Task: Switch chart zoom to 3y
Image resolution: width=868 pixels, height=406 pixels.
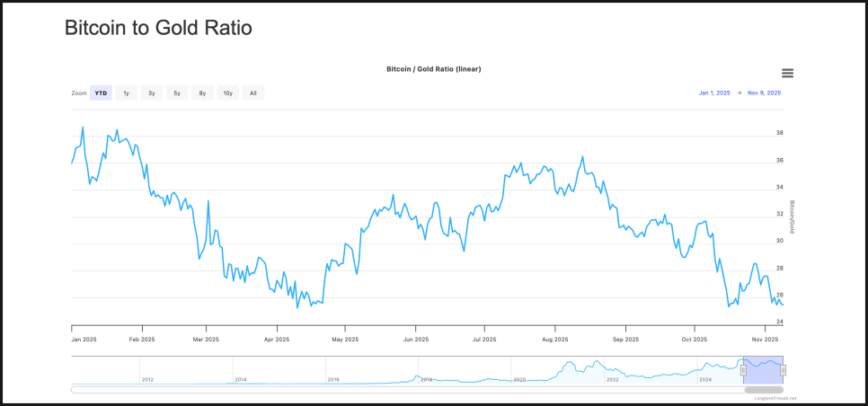Action: click(x=151, y=93)
